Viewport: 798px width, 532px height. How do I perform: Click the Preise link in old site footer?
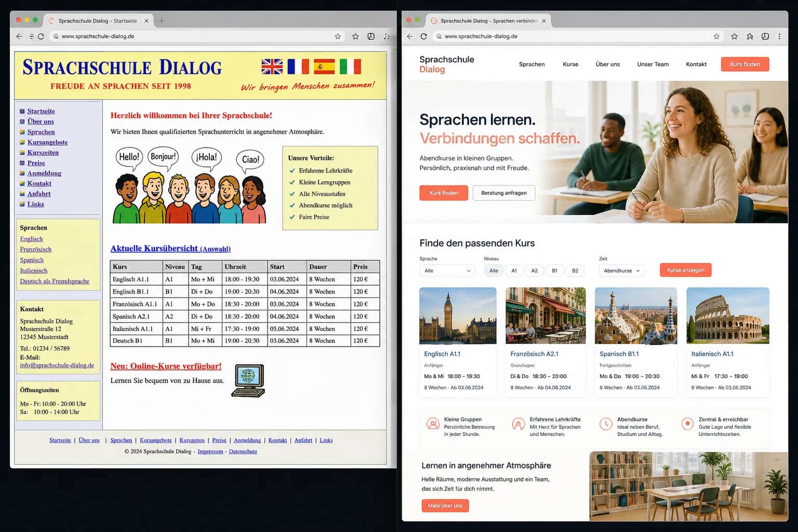coord(219,440)
